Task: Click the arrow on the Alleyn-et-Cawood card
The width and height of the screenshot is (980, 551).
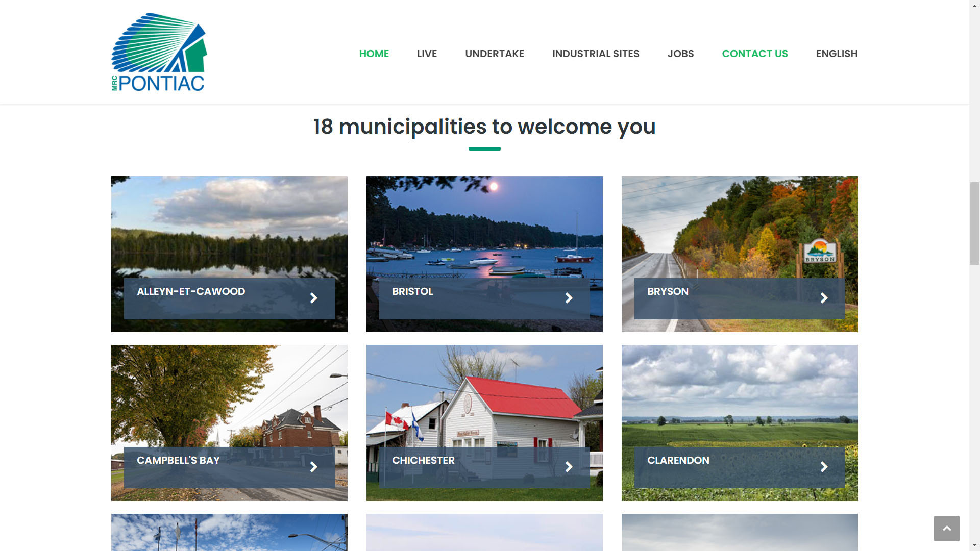Action: click(314, 298)
